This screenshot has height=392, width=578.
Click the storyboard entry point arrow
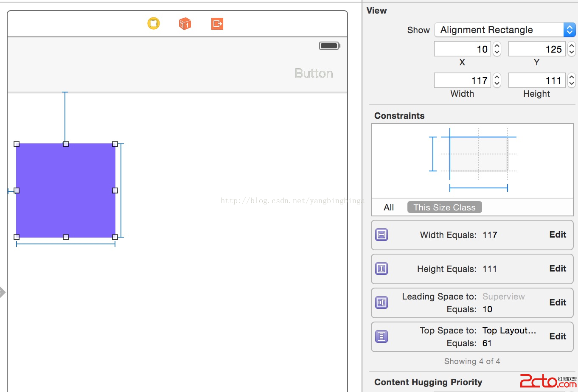[x=3, y=292]
